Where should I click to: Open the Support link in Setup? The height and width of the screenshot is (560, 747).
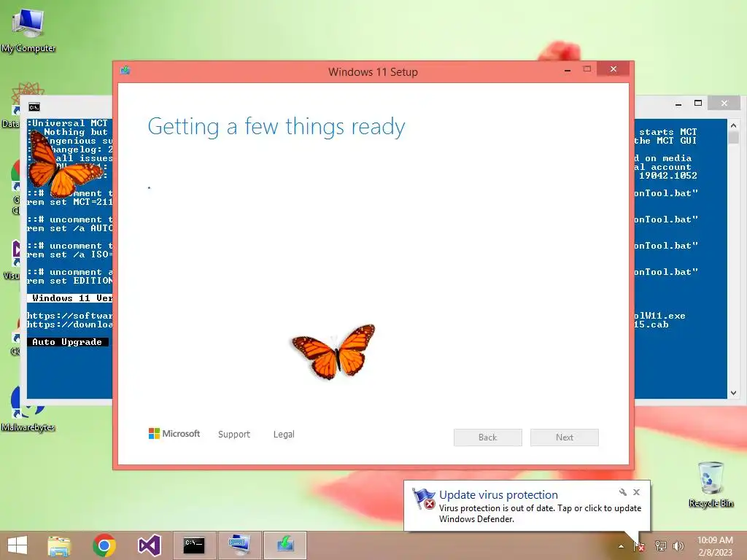pyautogui.click(x=234, y=435)
